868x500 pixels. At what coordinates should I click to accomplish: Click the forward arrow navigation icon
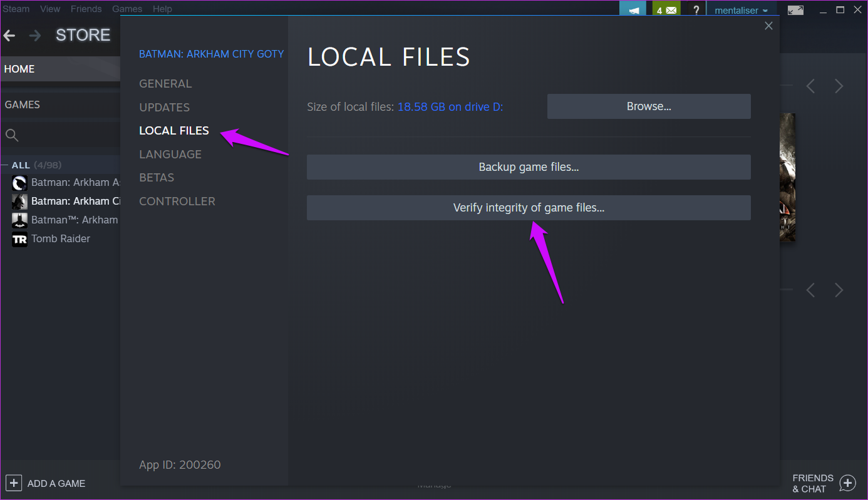[35, 36]
